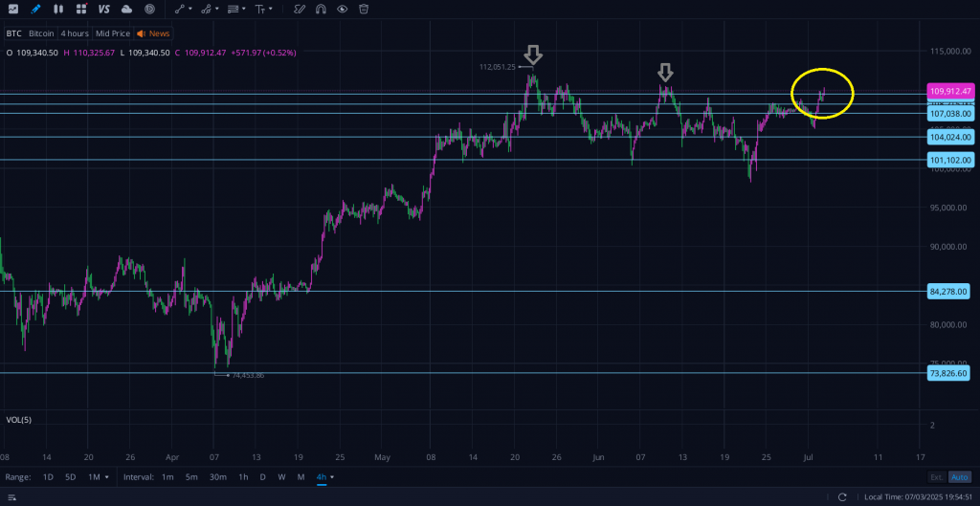Click the candlestick chart style icon
Image resolution: width=980 pixels, height=506 pixels.
(59, 9)
